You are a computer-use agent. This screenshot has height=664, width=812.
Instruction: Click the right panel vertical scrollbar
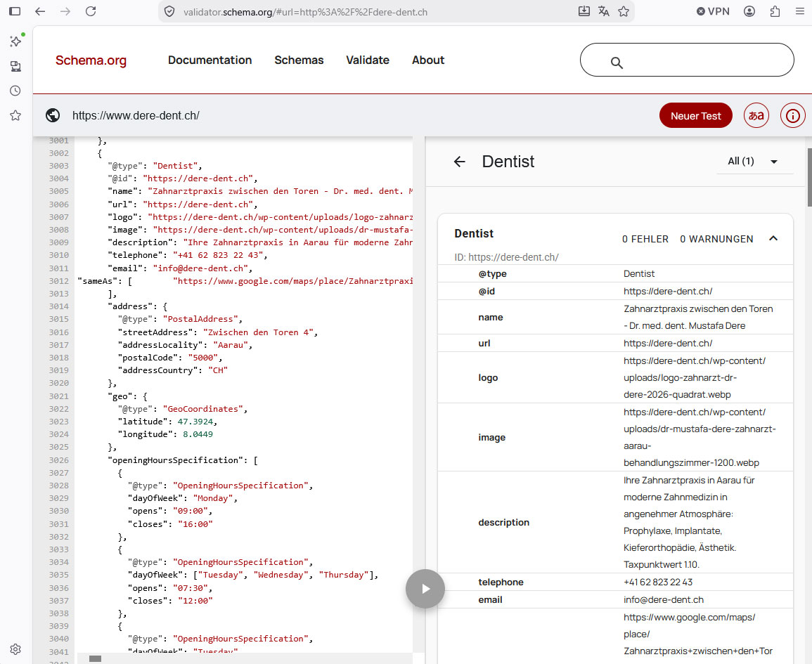809,177
